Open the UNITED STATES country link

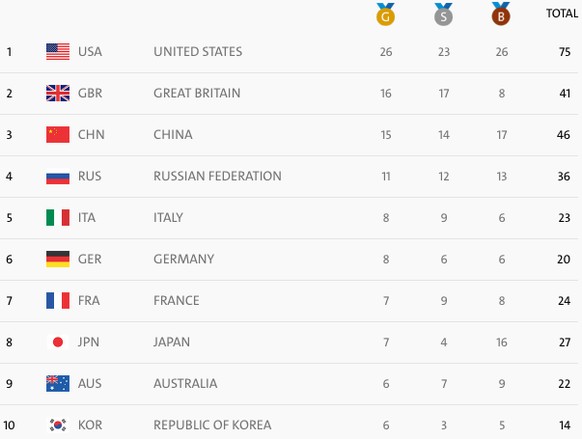198,52
